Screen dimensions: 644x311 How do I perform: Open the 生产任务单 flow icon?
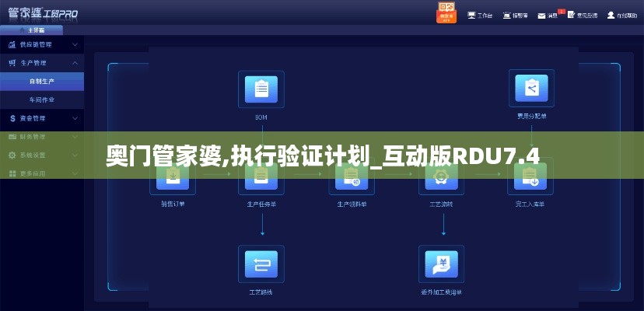pyautogui.click(x=261, y=176)
